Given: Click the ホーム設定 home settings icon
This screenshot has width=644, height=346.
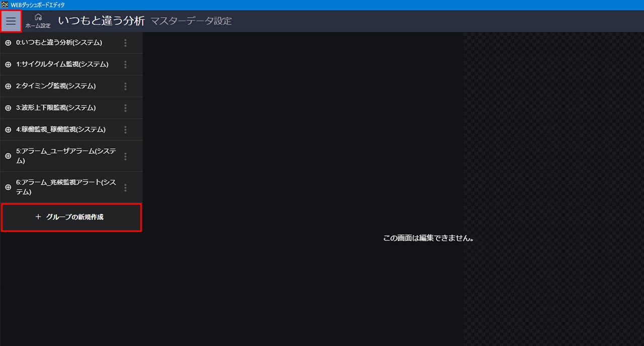Looking at the screenshot, I should (38, 20).
